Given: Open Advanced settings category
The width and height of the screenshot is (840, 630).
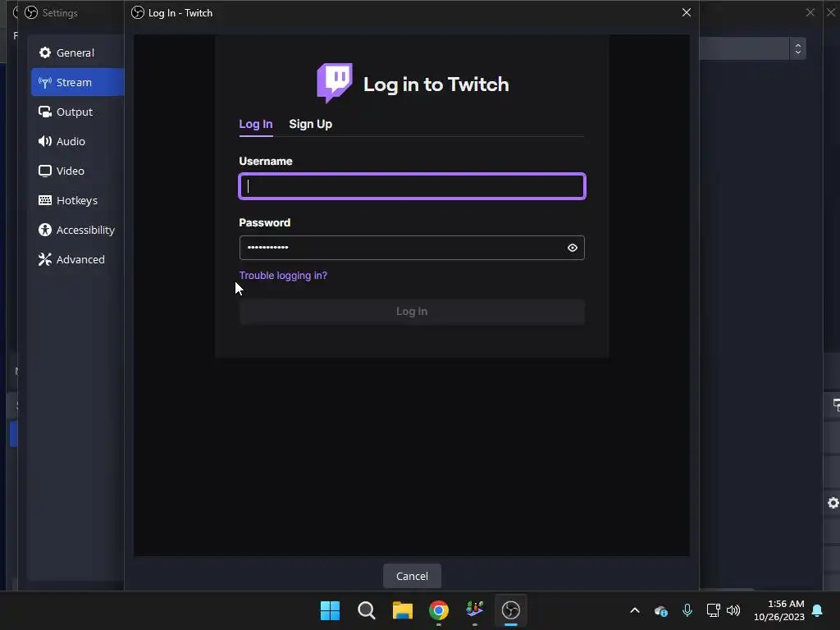Looking at the screenshot, I should pos(75,258).
